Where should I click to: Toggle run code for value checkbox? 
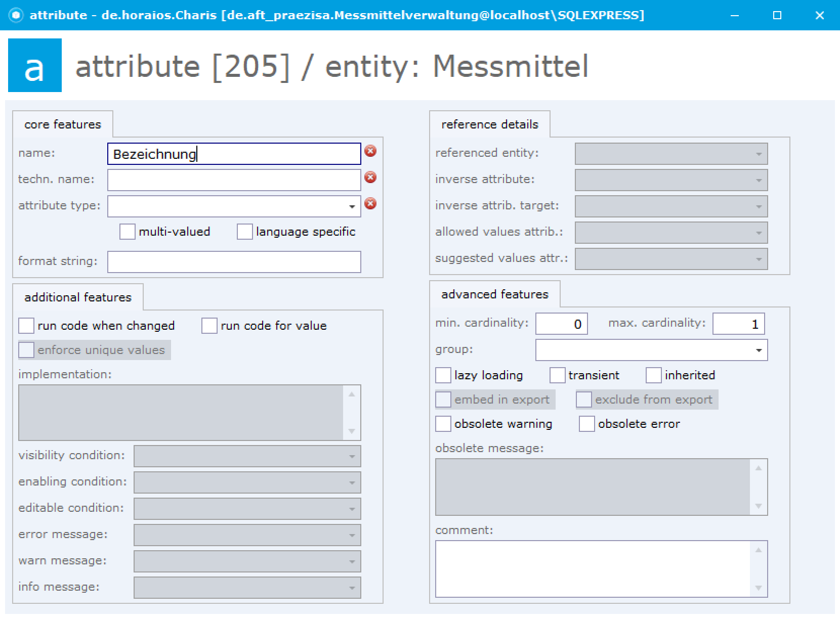point(209,326)
